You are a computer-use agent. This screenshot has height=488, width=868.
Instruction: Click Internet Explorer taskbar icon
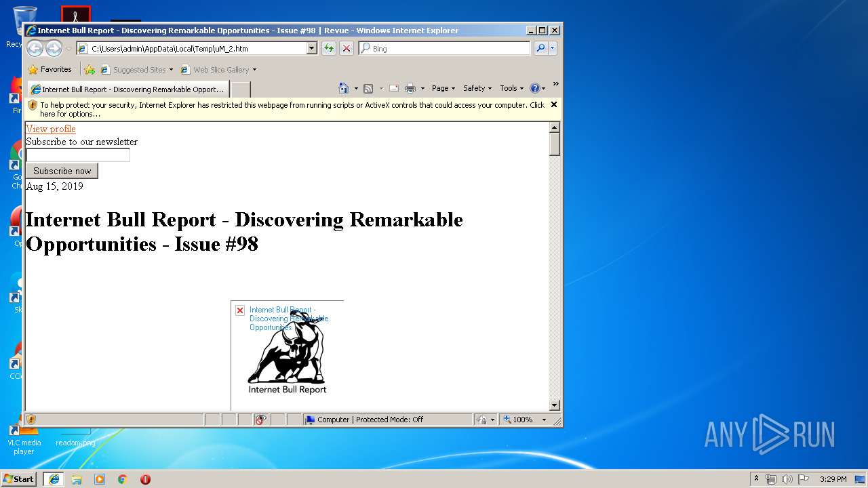click(54, 479)
